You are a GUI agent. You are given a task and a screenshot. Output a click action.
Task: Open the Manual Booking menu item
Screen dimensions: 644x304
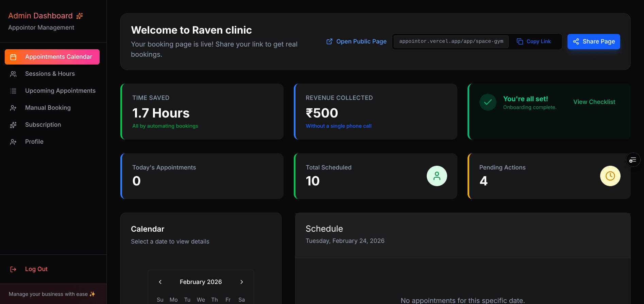click(x=48, y=108)
